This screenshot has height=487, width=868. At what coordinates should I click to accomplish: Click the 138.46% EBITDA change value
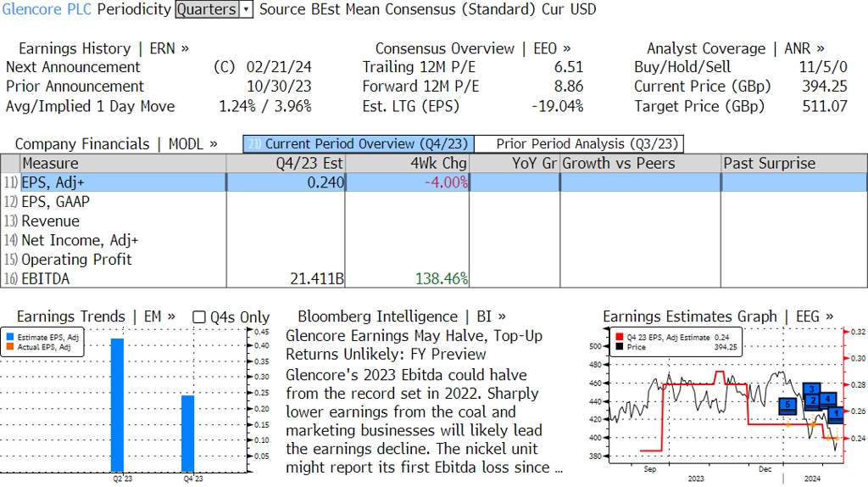(442, 278)
